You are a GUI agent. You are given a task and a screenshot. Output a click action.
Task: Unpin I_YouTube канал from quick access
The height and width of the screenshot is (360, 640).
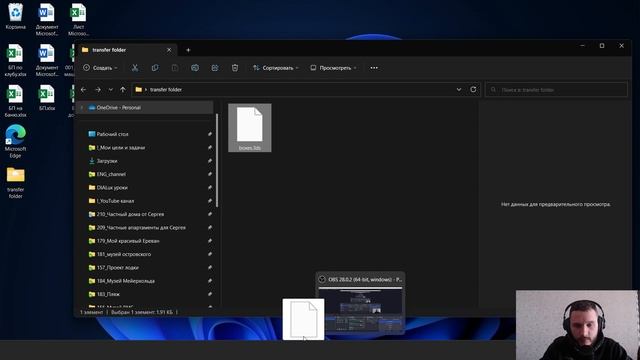coord(210,201)
